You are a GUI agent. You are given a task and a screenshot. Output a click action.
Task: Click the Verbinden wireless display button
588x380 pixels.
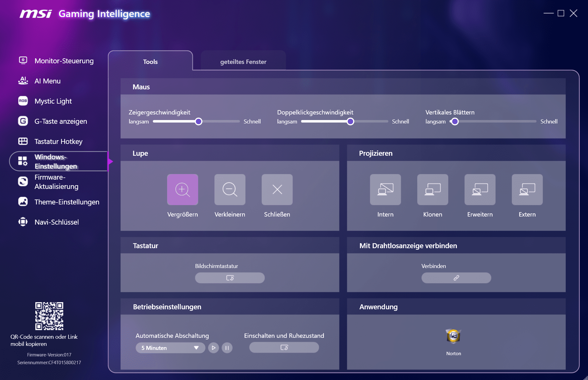point(456,278)
